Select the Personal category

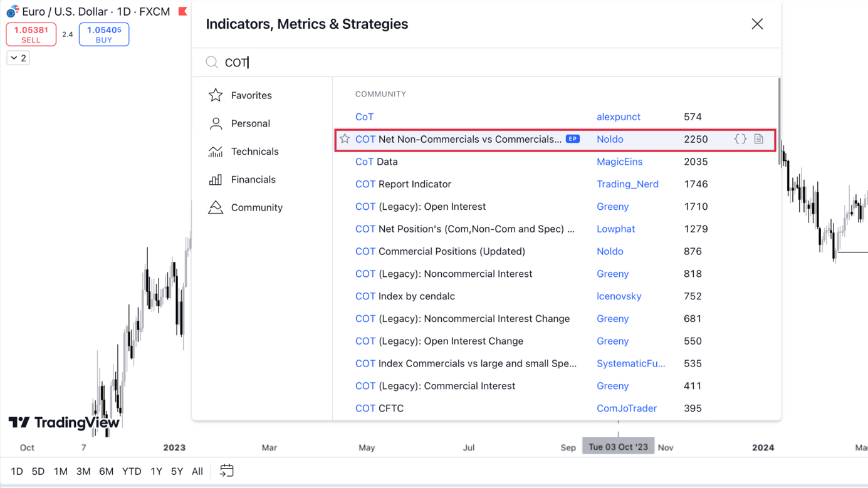(250, 123)
